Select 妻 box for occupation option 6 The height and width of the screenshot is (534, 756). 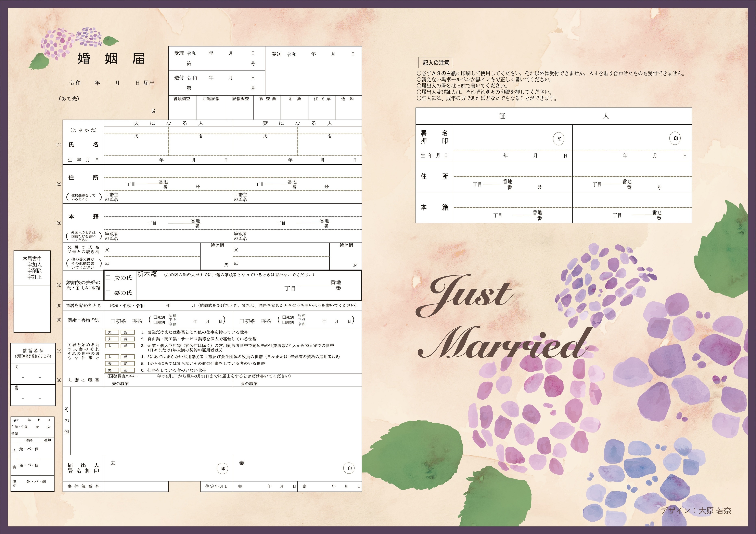click(127, 370)
